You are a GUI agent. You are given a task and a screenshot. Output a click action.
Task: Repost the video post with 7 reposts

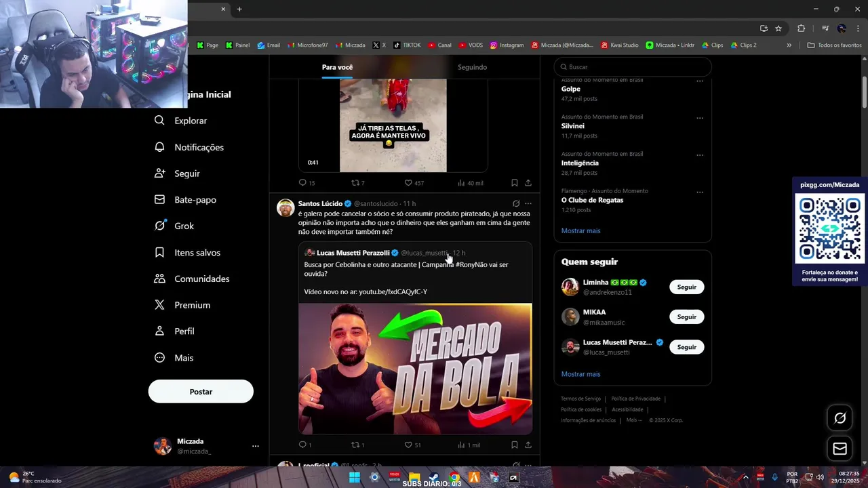(x=357, y=183)
